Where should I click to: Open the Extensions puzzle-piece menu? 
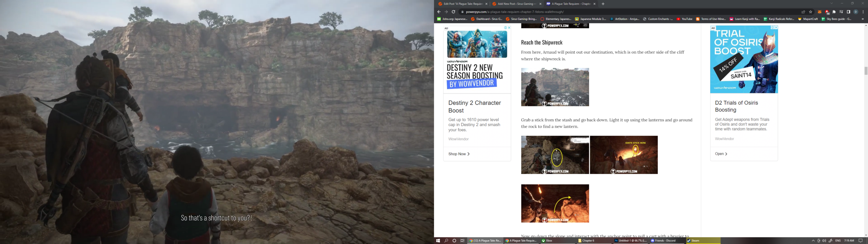pos(834,12)
